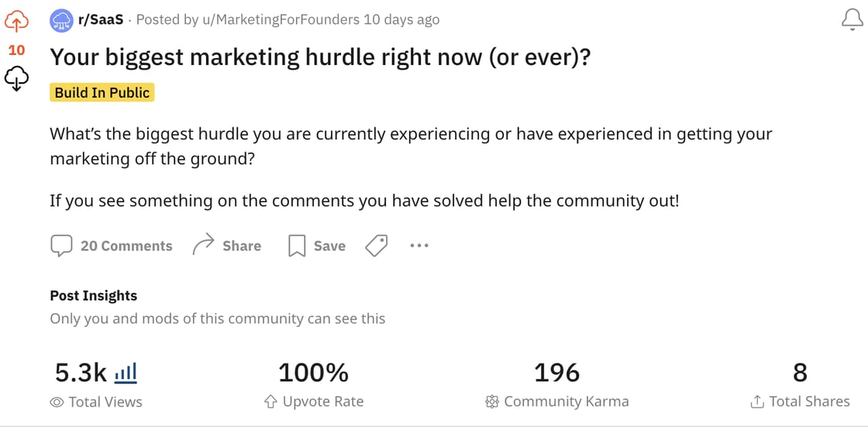Click the 196 Community Karma stat
The width and height of the screenshot is (868, 427).
(556, 374)
